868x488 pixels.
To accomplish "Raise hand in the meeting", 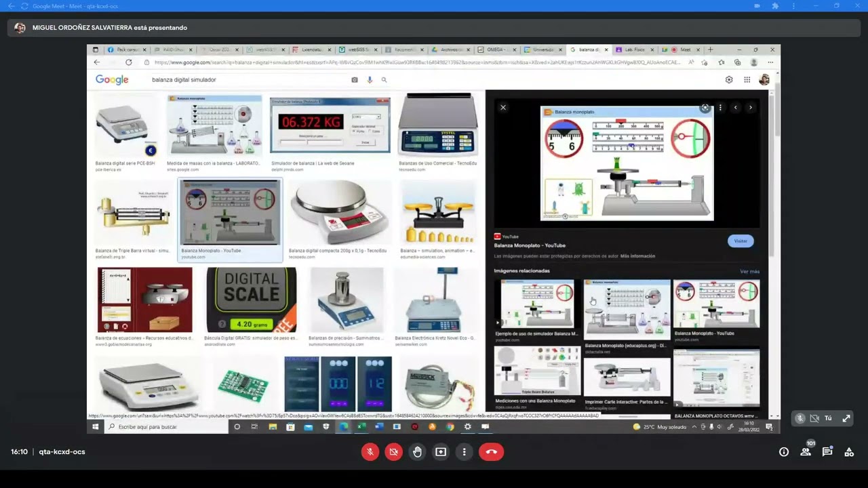I will [x=417, y=451].
